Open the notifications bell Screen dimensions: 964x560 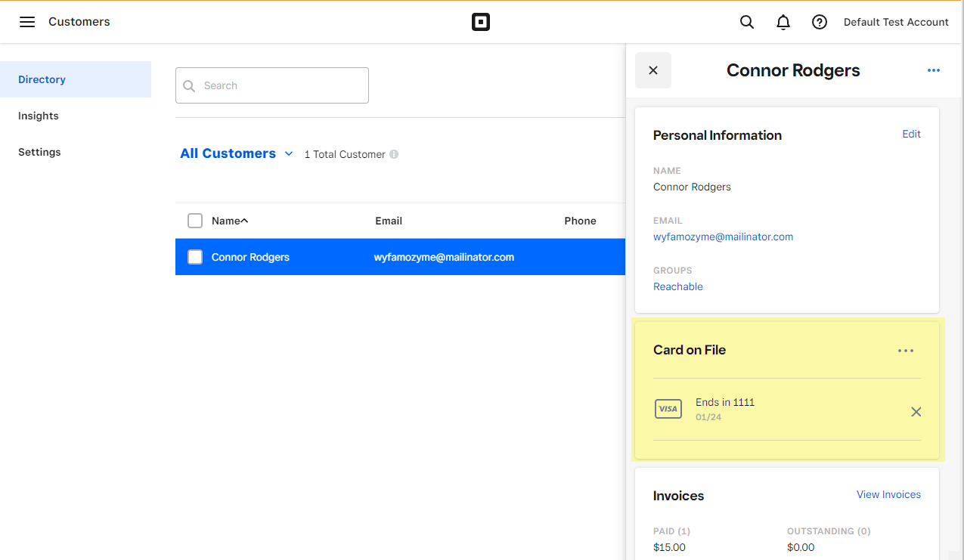coord(783,22)
